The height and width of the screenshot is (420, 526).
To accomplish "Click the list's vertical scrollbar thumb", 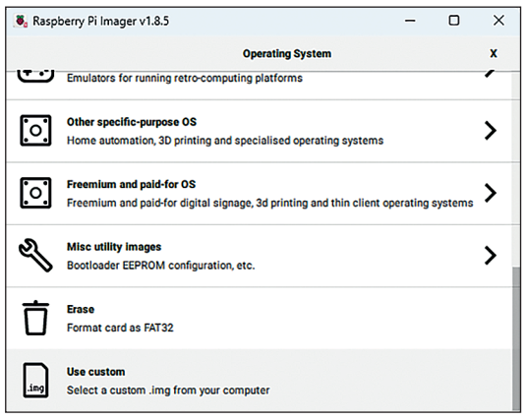I will [516, 338].
